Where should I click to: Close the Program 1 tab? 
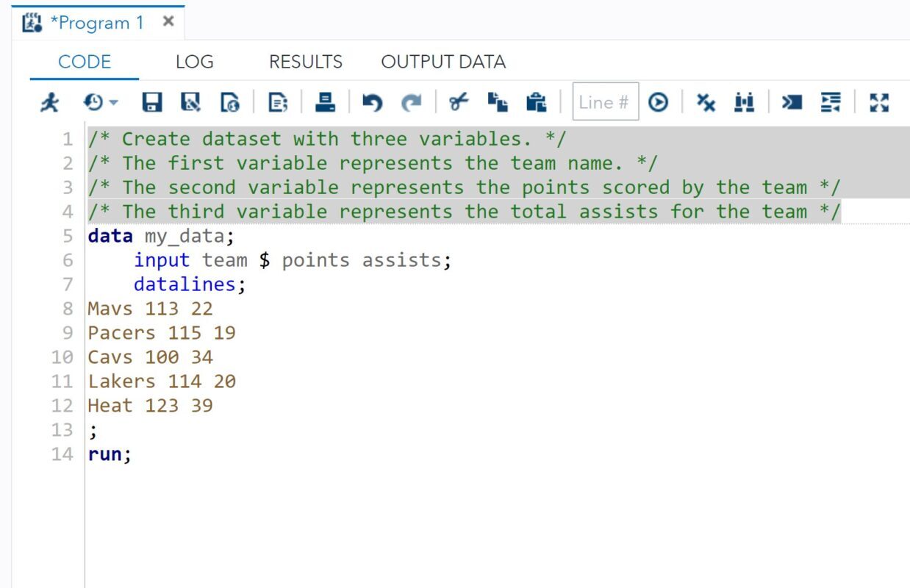pos(168,21)
